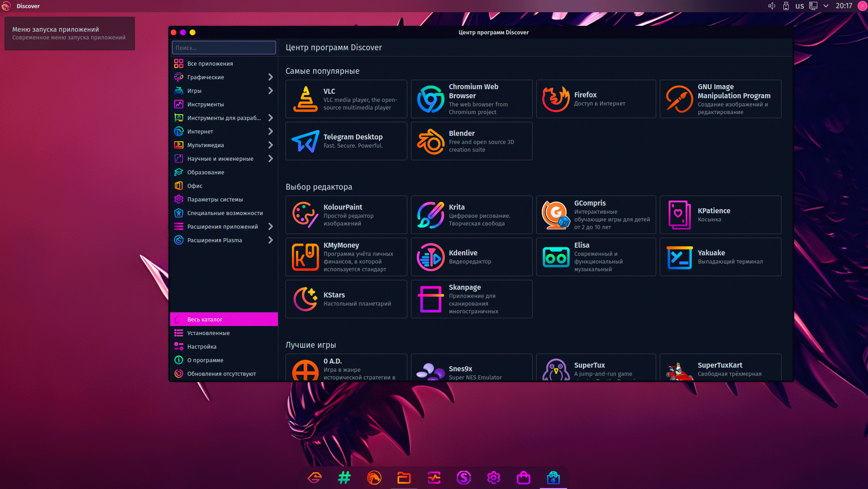Click the 20:17 clock in the panel
The height and width of the screenshot is (489, 868).
point(844,6)
